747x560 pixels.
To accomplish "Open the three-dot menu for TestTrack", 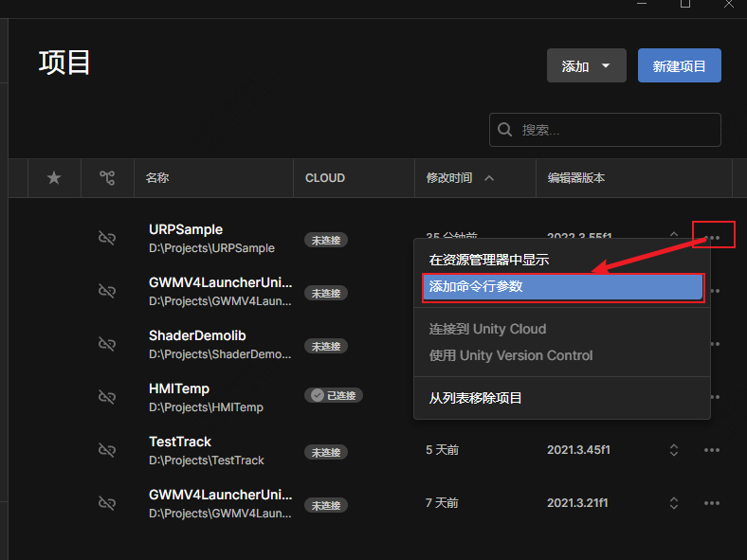I will click(712, 450).
